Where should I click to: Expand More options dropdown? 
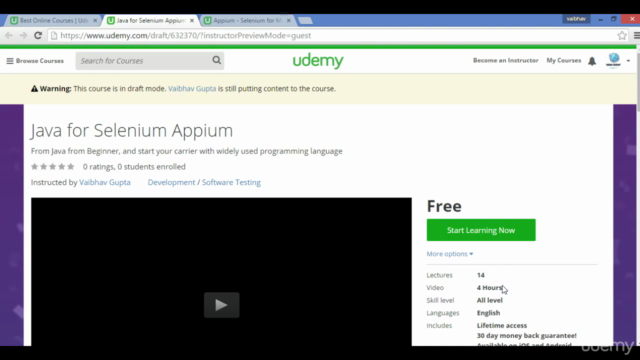pyautogui.click(x=450, y=254)
